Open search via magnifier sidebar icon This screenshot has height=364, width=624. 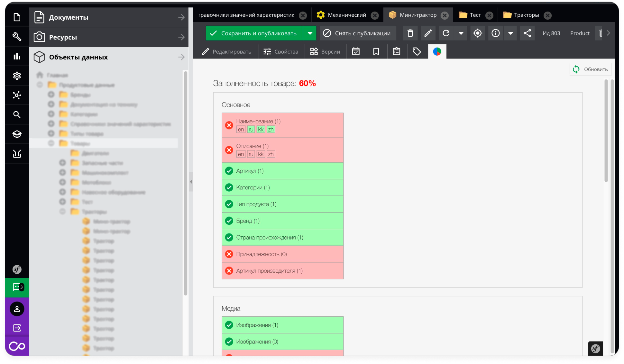click(17, 114)
